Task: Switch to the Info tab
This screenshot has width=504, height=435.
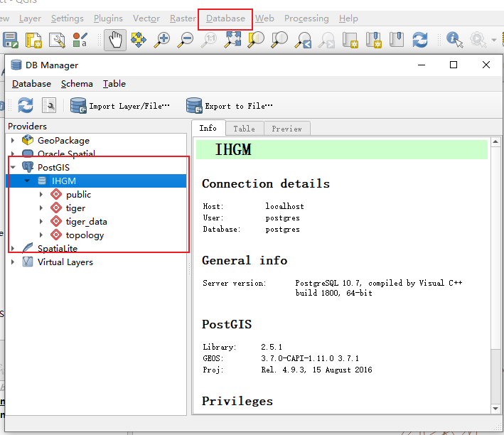Action: [x=208, y=128]
